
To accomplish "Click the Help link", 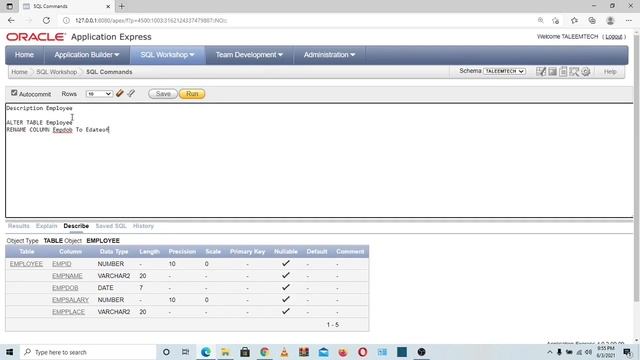I will click(x=610, y=72).
